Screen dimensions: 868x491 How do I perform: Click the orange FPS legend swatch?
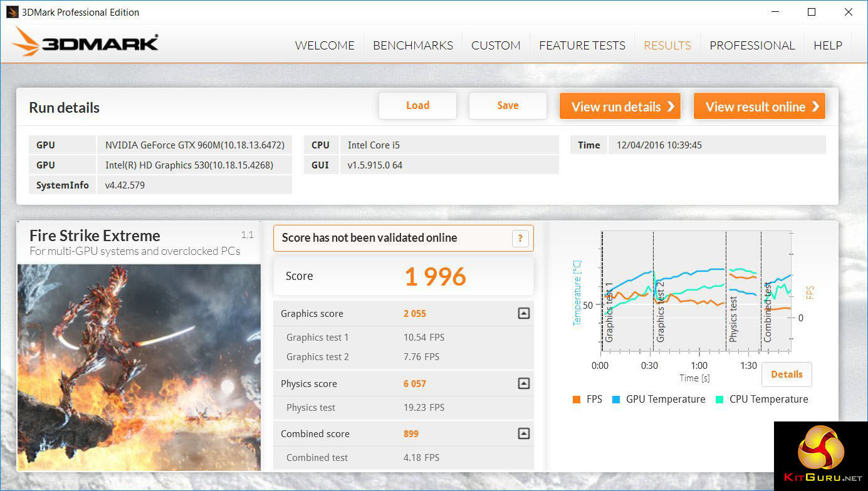[x=577, y=400]
